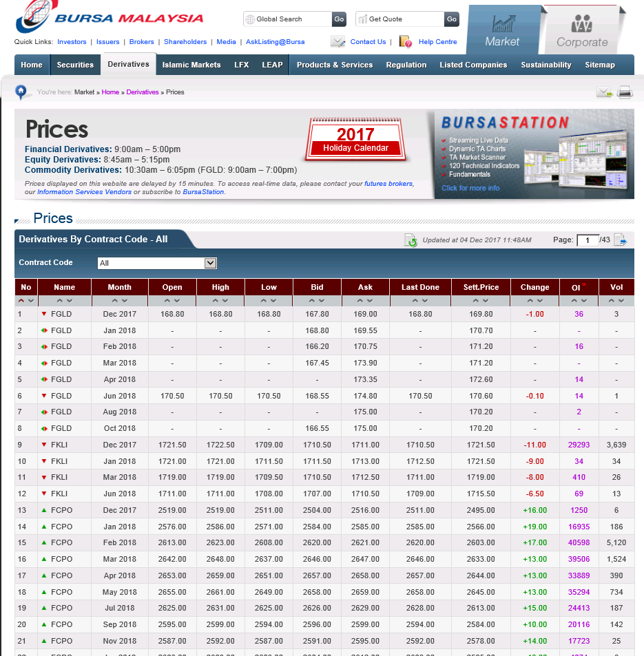The width and height of the screenshot is (644, 656).
Task: Sort Vol column descending arrow
Action: tap(621, 301)
